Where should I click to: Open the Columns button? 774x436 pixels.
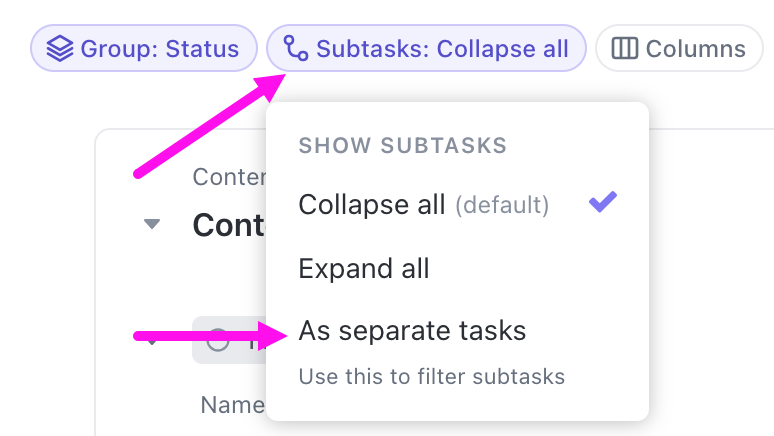(x=680, y=48)
